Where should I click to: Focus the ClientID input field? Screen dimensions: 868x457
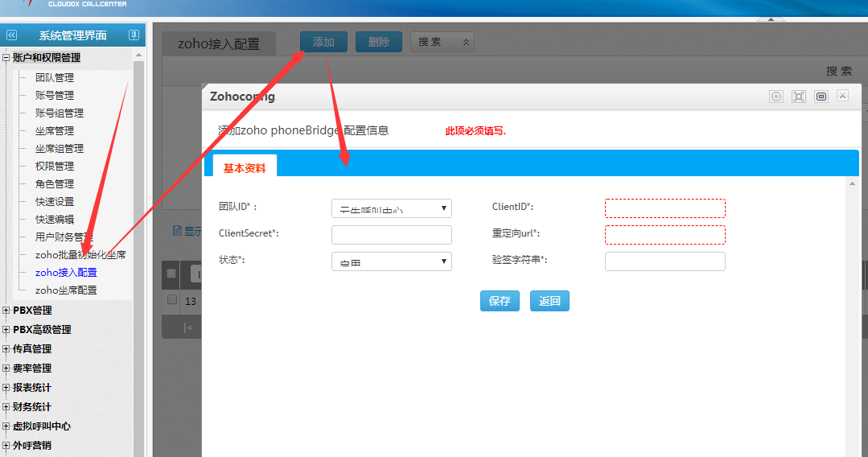664,208
